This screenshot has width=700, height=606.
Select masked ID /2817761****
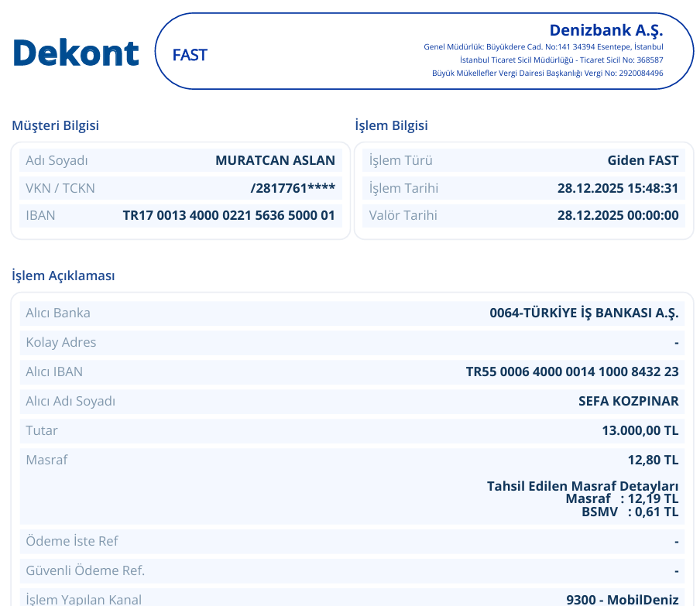click(x=293, y=188)
